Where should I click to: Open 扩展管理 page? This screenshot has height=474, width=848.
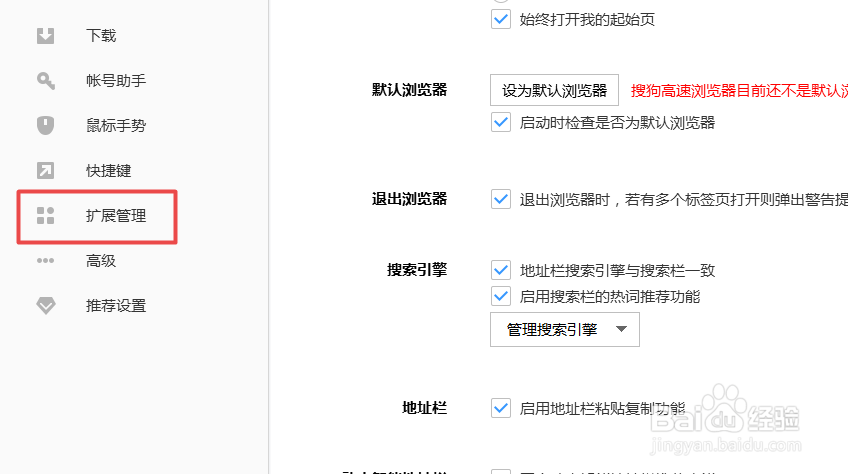(x=116, y=215)
